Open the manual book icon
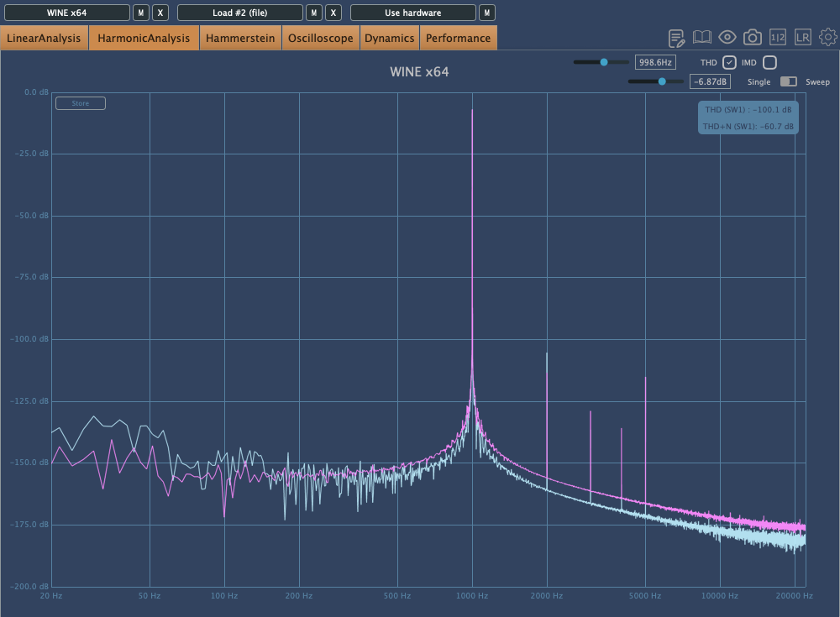The height and width of the screenshot is (617, 840). (702, 38)
